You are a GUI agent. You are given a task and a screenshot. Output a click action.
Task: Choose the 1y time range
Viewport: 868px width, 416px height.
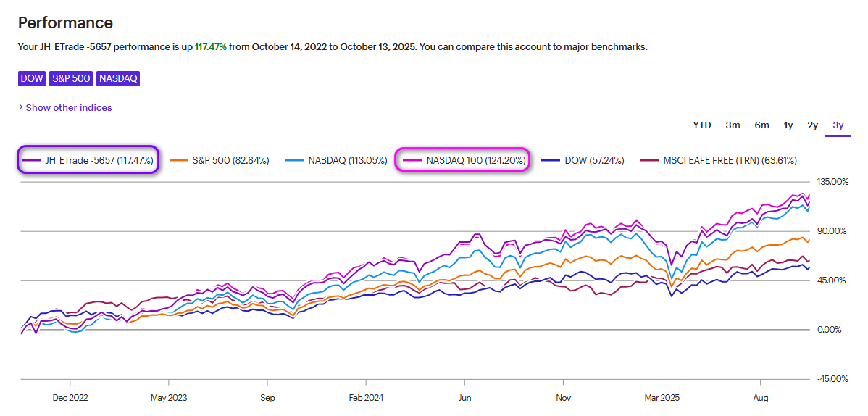(x=788, y=125)
